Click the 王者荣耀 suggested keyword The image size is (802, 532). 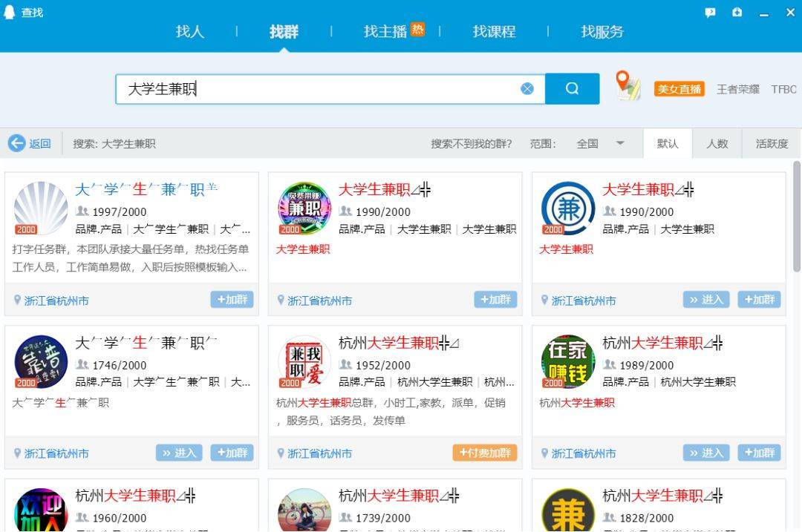(738, 89)
